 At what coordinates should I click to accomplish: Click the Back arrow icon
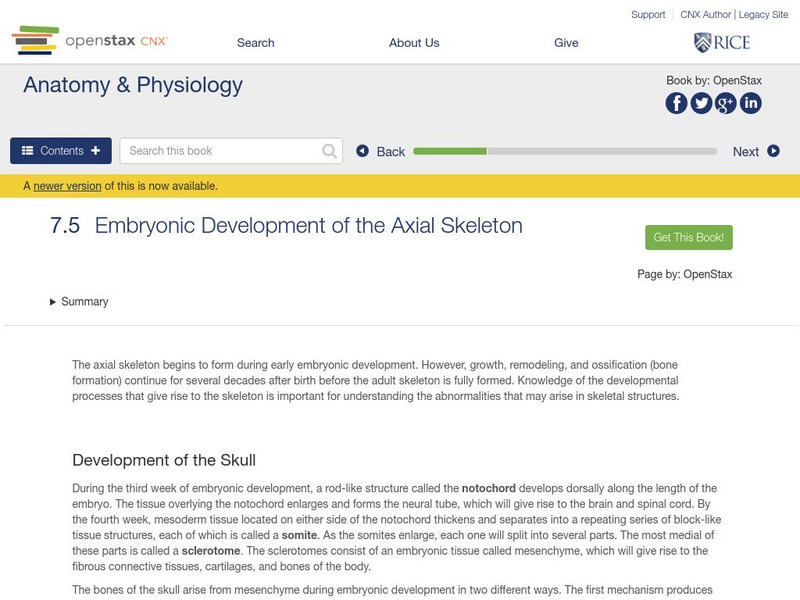point(364,151)
